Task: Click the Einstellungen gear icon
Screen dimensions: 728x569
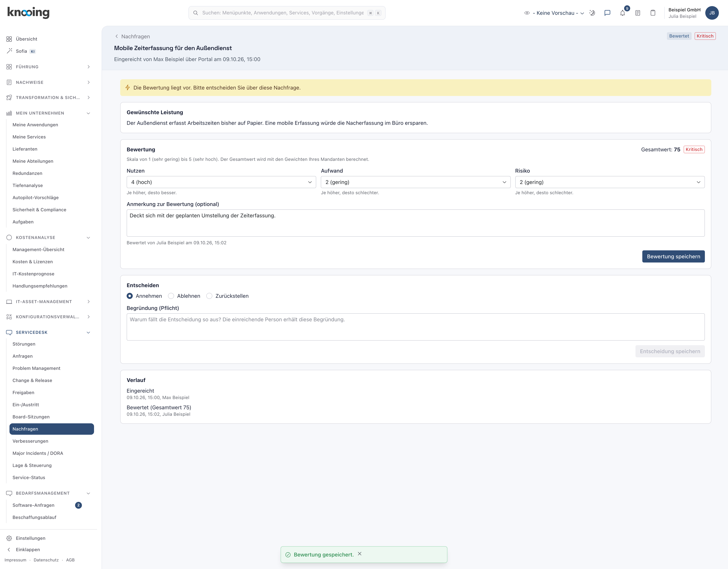Action: tap(9, 538)
